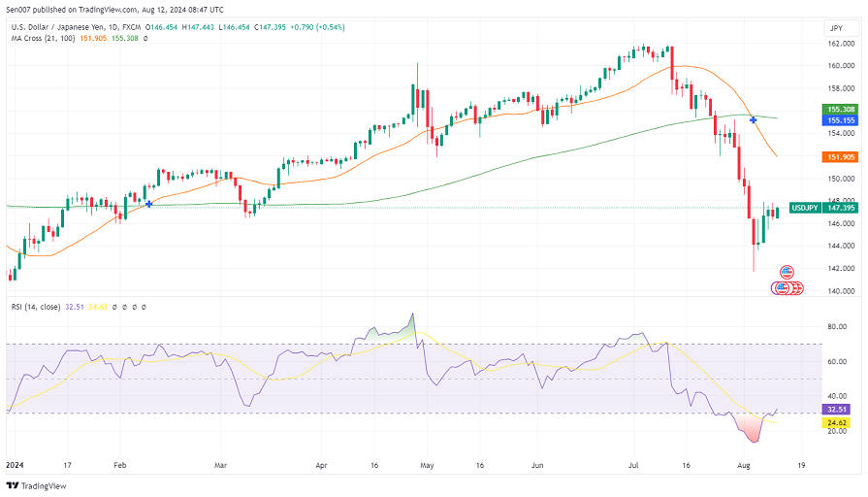Click the blue MA cross marker near 155

(753, 119)
